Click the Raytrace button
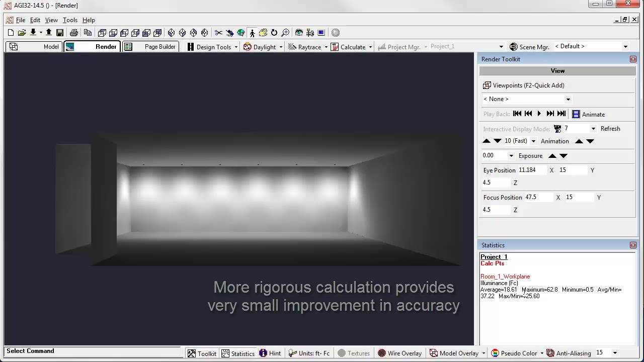The width and height of the screenshot is (644, 362). tap(304, 47)
